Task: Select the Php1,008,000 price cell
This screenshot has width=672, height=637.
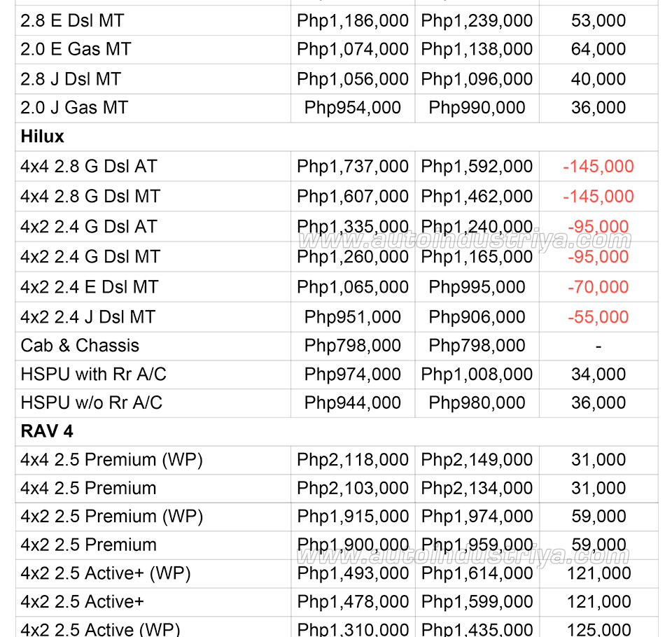Action: pos(477,374)
